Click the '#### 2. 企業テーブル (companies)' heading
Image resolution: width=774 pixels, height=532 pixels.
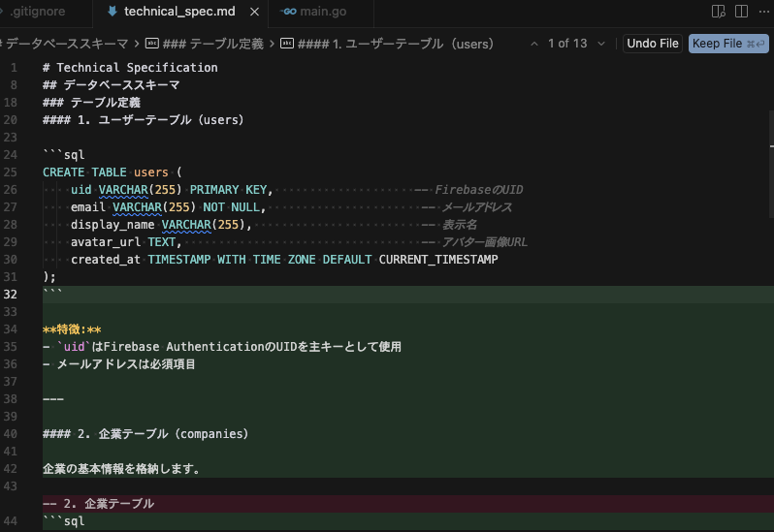point(145,434)
